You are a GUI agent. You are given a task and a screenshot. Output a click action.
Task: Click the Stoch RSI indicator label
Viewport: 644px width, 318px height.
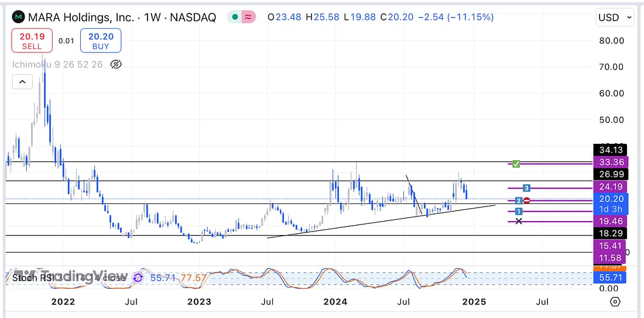tap(35, 278)
